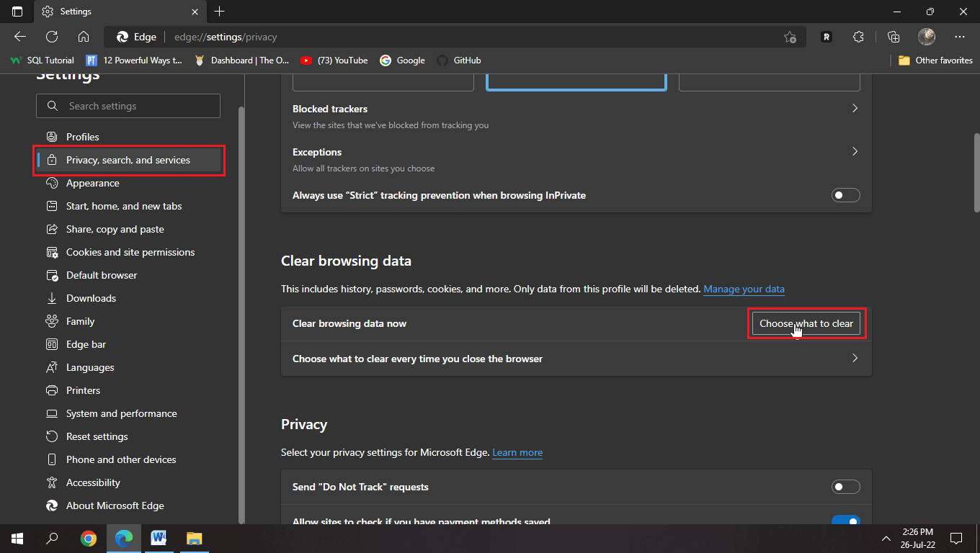Open Cookies and site permissions
This screenshot has height=553, width=980.
(128, 252)
